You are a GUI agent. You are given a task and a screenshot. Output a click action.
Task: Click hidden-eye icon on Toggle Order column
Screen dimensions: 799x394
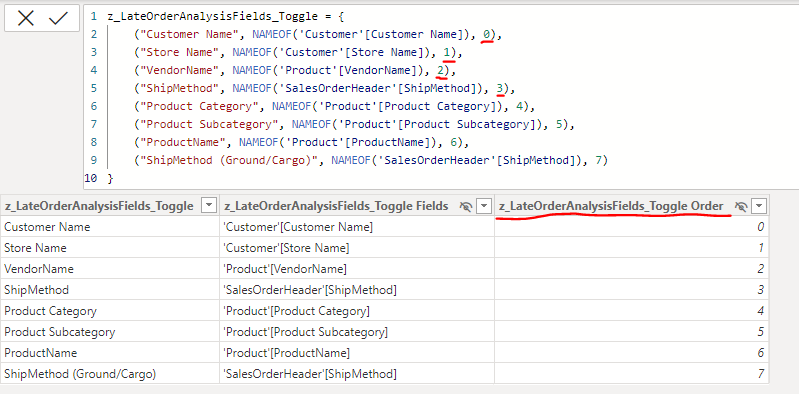pos(741,206)
